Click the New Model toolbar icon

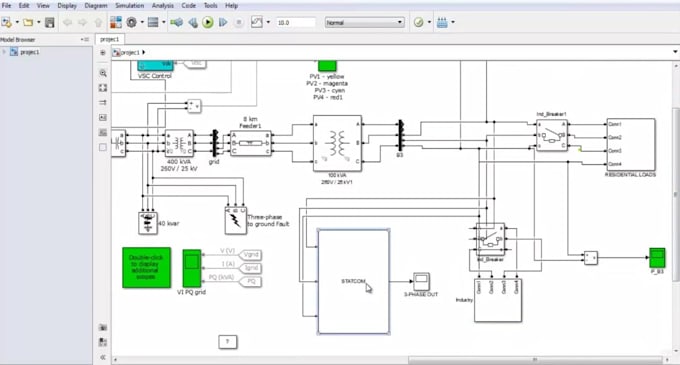(x=7, y=23)
